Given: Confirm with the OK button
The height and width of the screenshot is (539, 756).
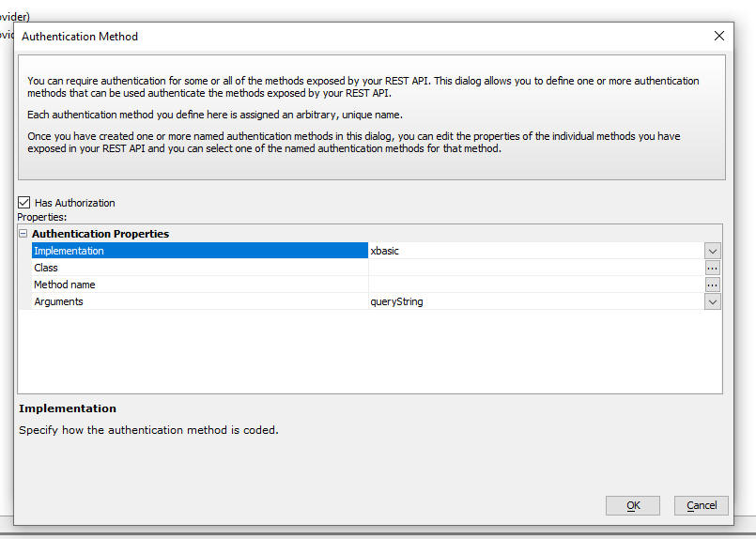Looking at the screenshot, I should coord(633,505).
